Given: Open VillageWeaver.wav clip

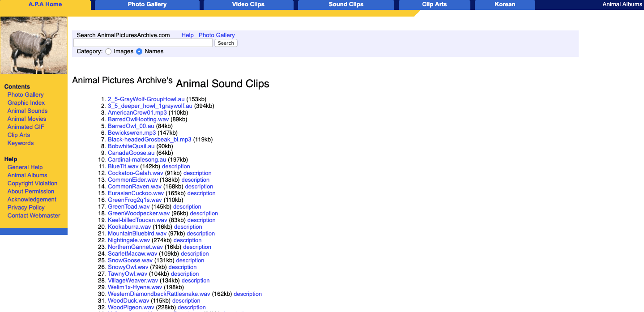Looking at the screenshot, I should pyautogui.click(x=133, y=281).
